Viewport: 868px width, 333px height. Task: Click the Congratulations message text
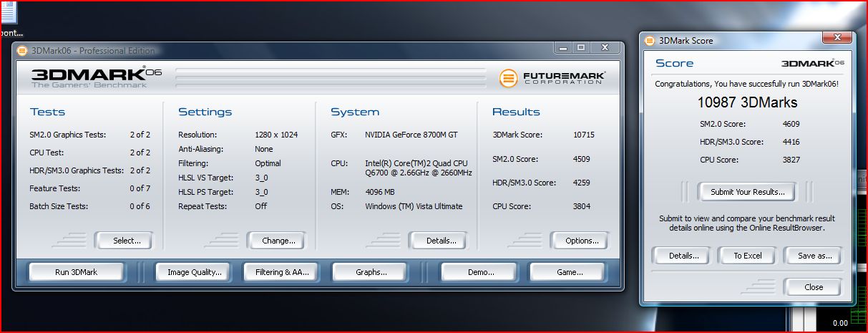(747, 84)
